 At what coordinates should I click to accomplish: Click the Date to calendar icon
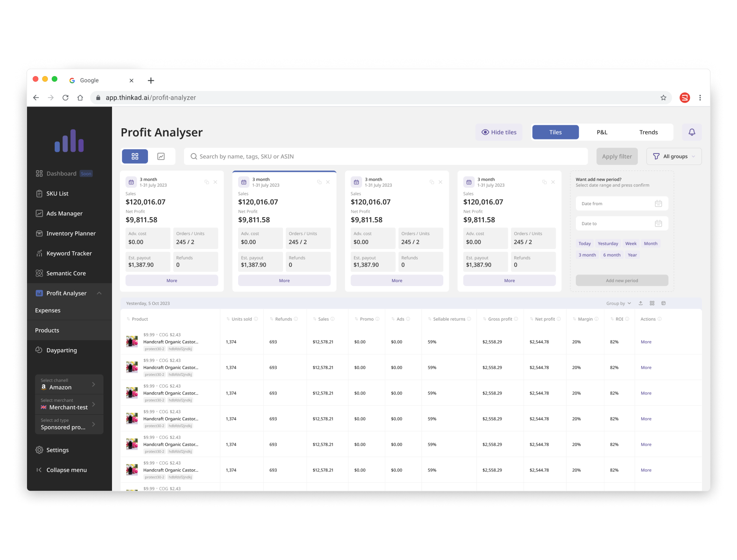tap(658, 224)
